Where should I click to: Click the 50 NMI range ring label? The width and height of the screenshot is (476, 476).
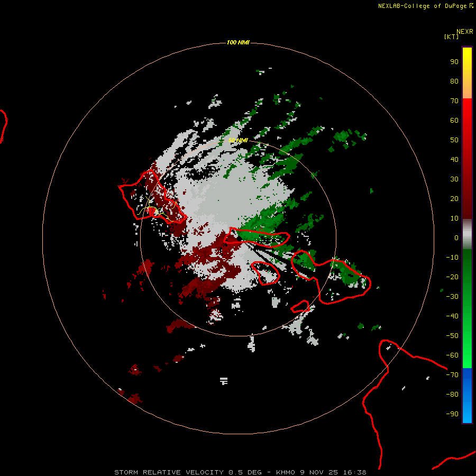click(238, 140)
